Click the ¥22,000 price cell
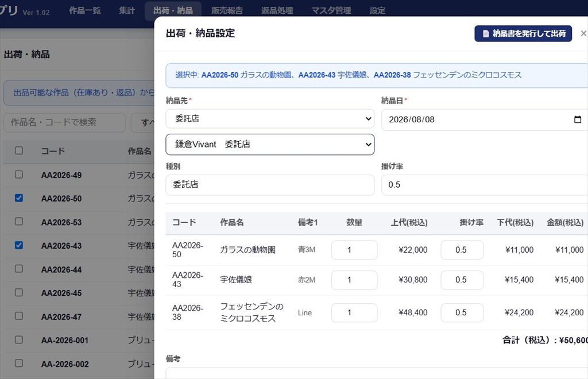The height and width of the screenshot is (379, 588). pos(413,250)
